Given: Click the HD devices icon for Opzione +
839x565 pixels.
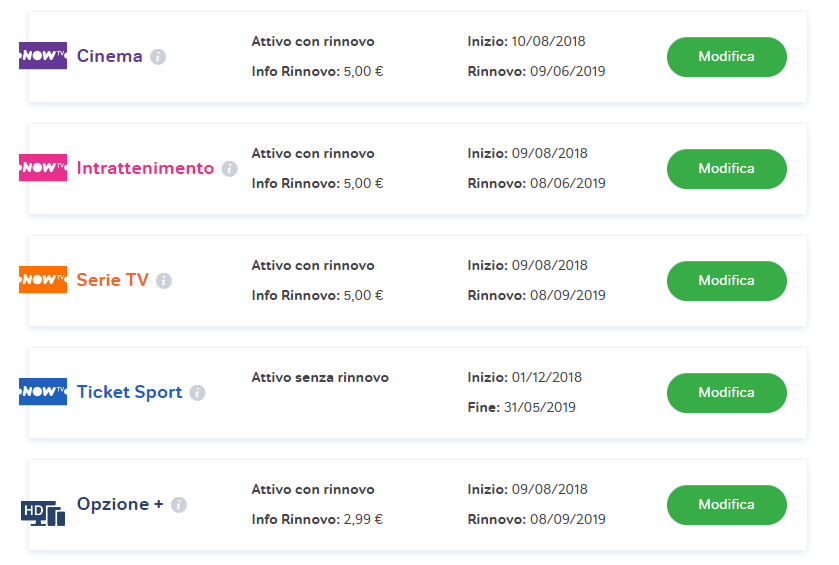Looking at the screenshot, I should (x=43, y=513).
